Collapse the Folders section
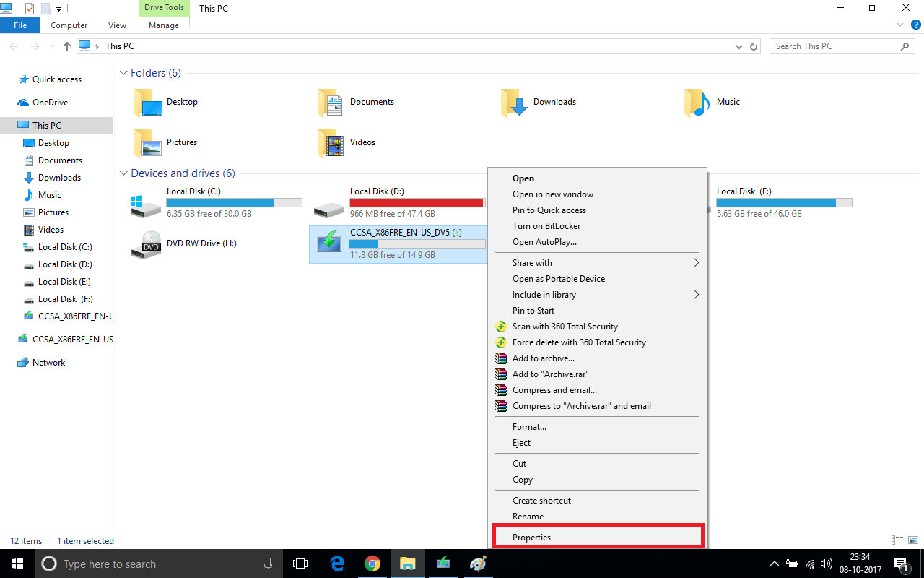This screenshot has width=924, height=578. [x=123, y=72]
